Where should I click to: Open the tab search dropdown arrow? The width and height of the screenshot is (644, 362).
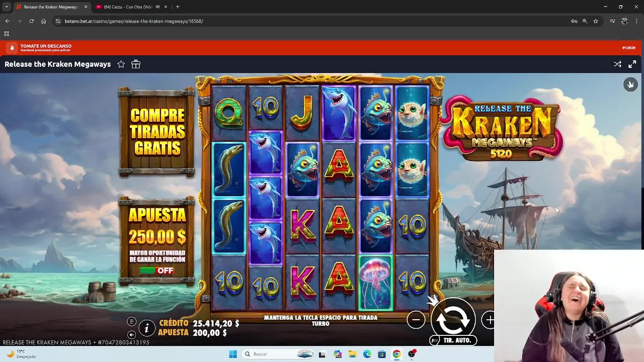(7, 7)
